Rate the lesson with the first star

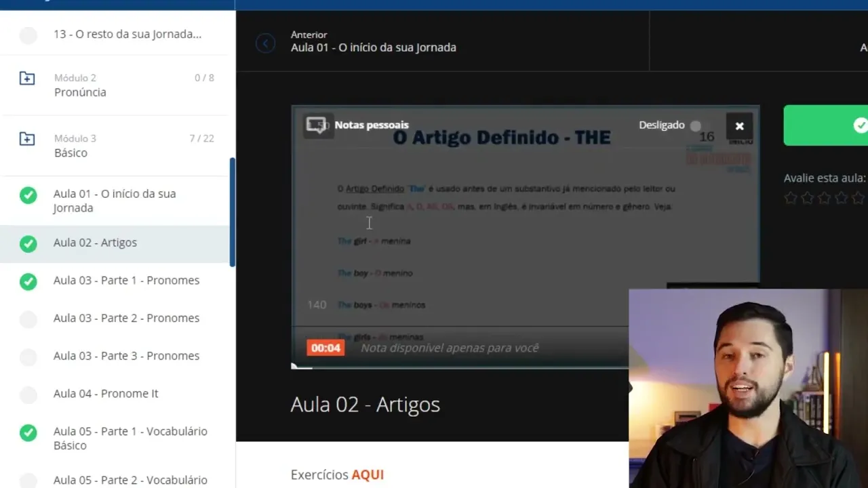pos(791,198)
